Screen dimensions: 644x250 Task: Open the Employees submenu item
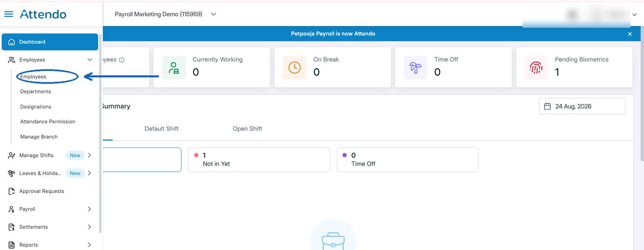click(33, 77)
